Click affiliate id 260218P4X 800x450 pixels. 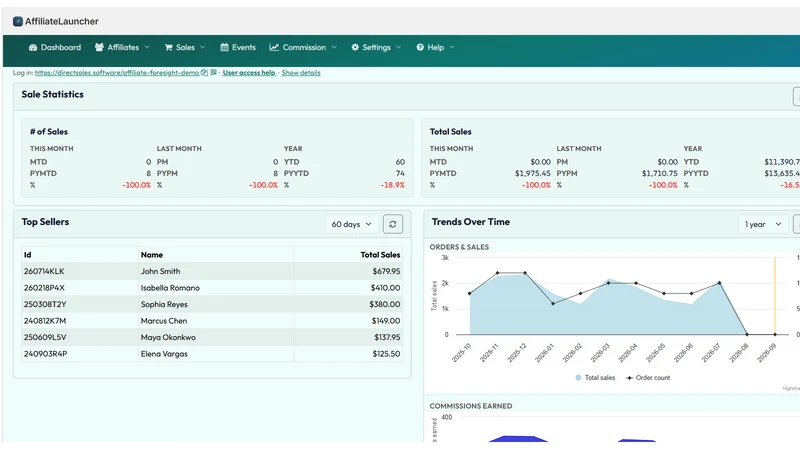44,288
